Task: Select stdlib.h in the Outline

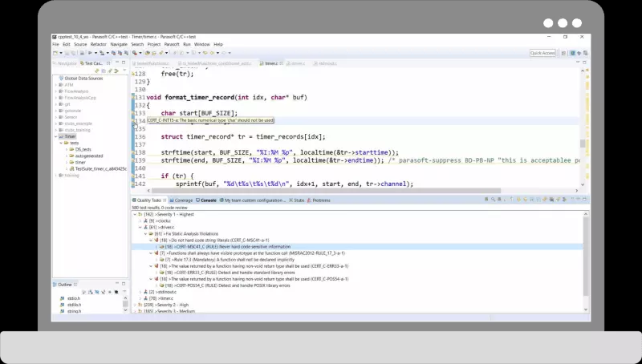Action: 74,305
